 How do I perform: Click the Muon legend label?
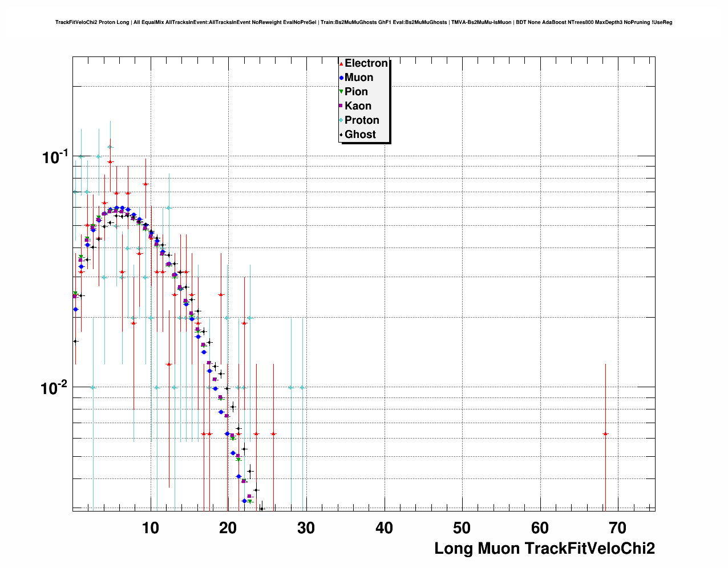pyautogui.click(x=359, y=78)
